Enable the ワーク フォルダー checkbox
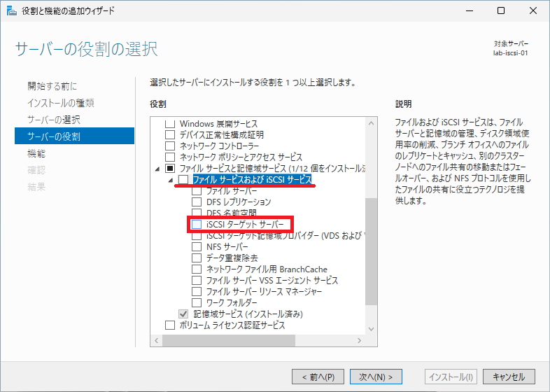This screenshot has height=392, width=550. tap(197, 302)
